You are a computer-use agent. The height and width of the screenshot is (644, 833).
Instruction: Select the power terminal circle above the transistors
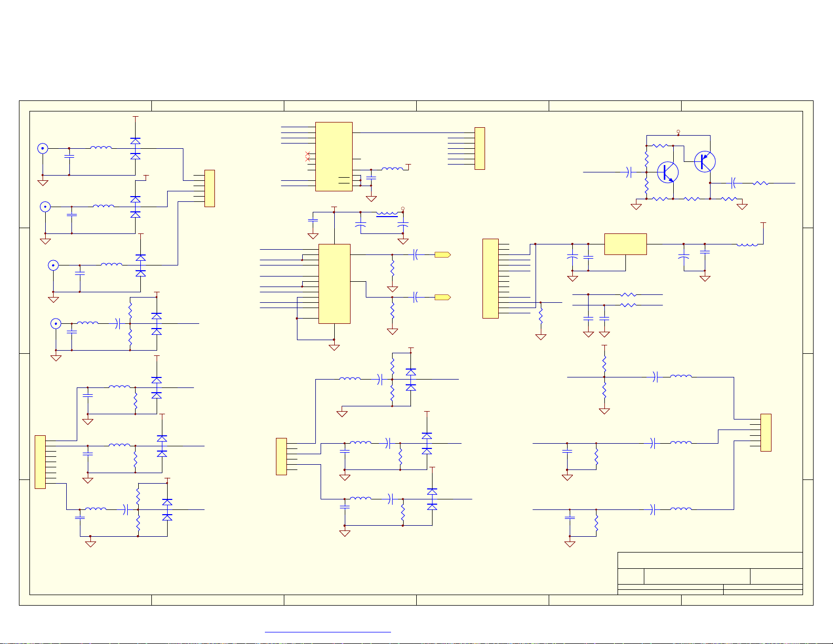point(678,132)
